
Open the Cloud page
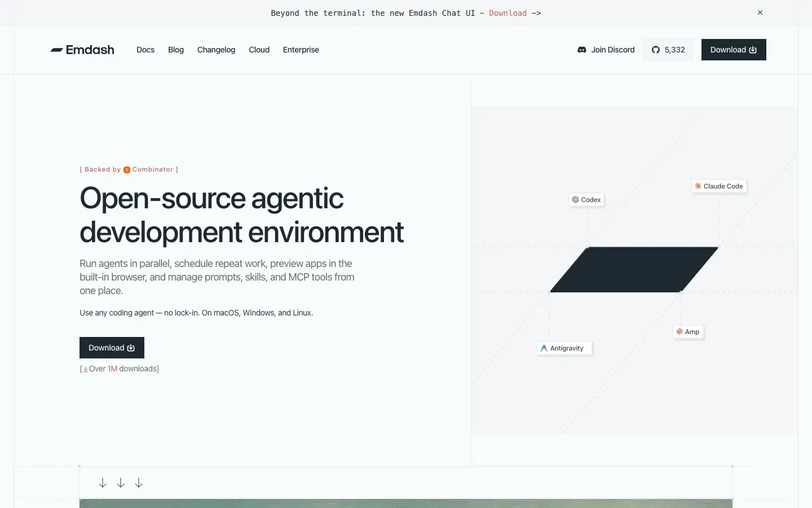[x=259, y=50]
